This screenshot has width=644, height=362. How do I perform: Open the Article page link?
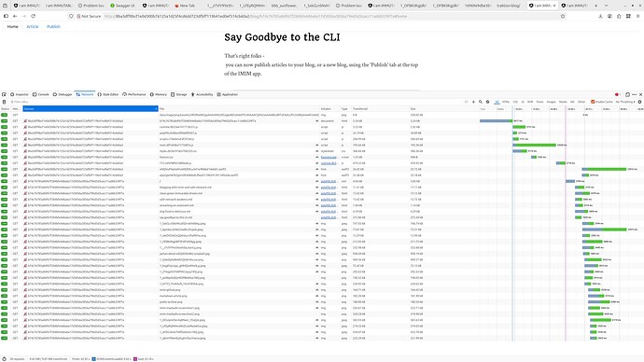tap(33, 26)
